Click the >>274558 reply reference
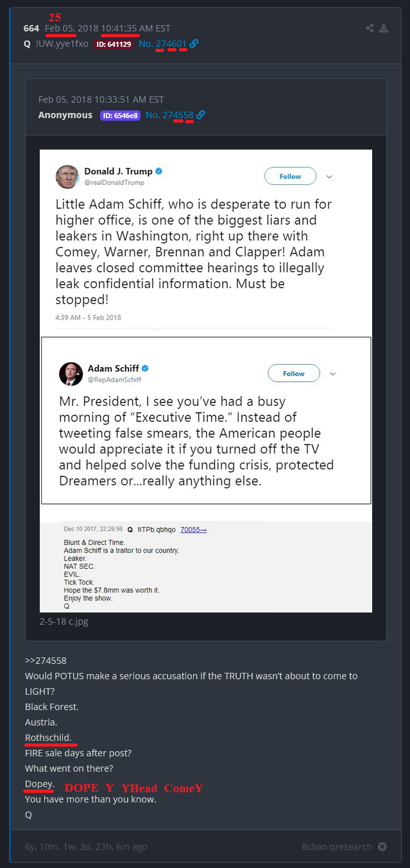410x868 pixels. click(46, 660)
